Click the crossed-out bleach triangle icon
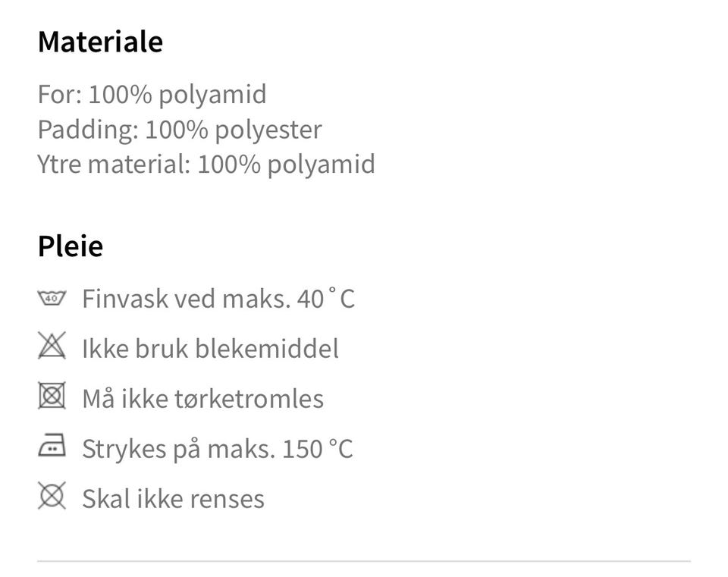The height and width of the screenshot is (577, 728). click(52, 347)
